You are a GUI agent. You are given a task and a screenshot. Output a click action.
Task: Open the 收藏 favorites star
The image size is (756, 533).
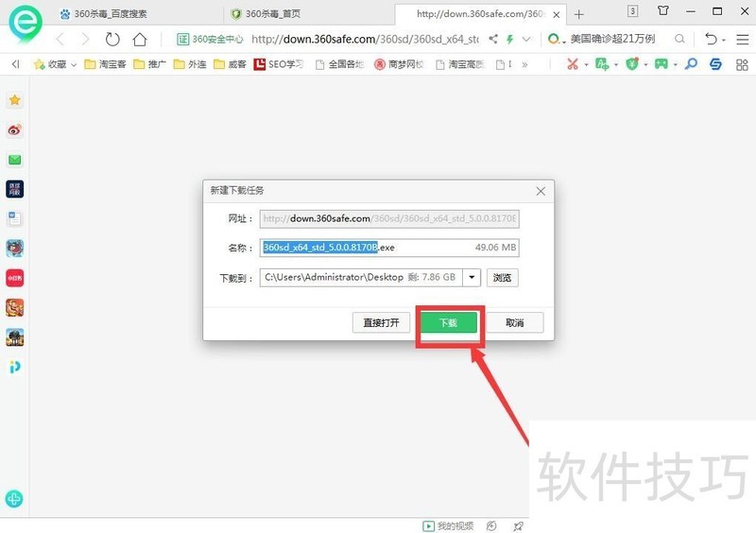(39, 64)
